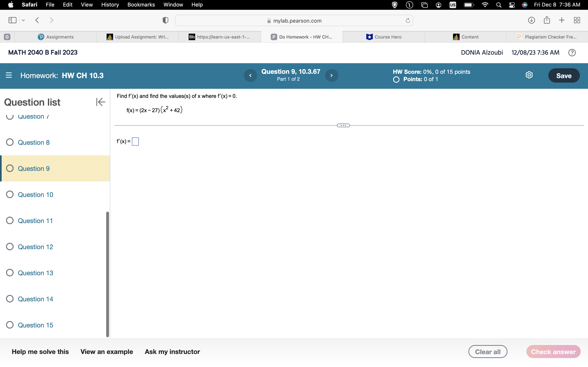Expand the ellipsis divider handle
The height and width of the screenshot is (367, 588).
coord(343,125)
